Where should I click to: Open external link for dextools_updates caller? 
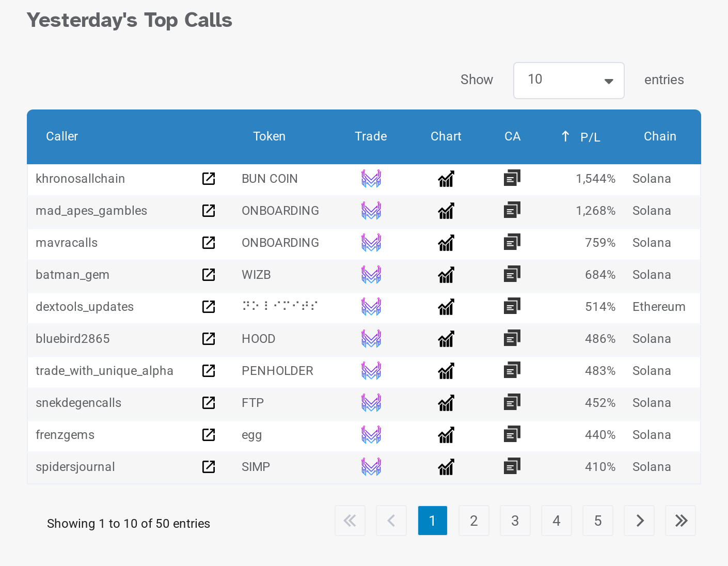pos(209,307)
